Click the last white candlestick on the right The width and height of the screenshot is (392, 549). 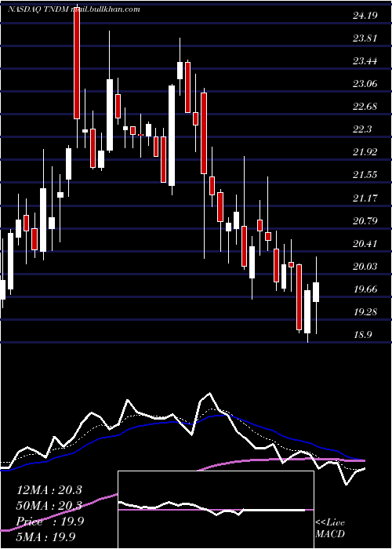(316, 292)
